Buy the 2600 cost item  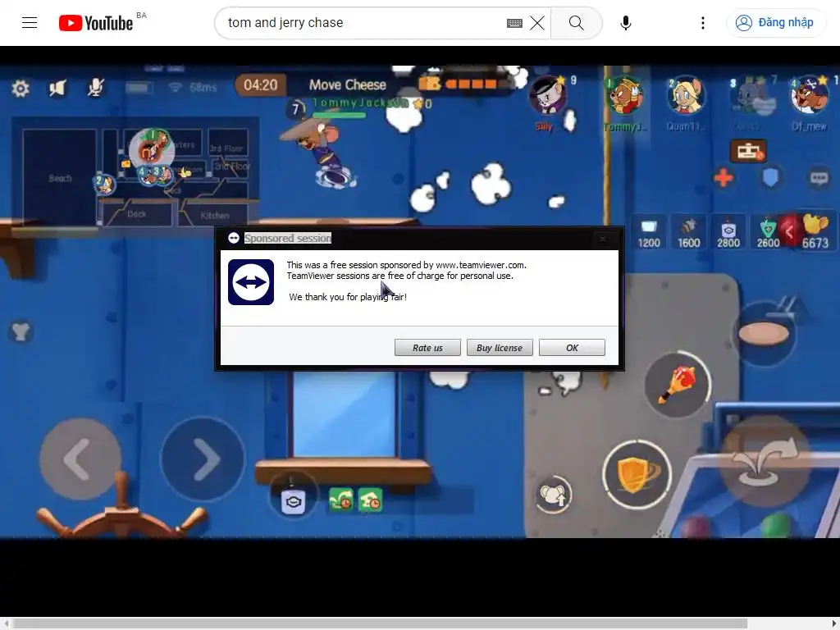768,233
